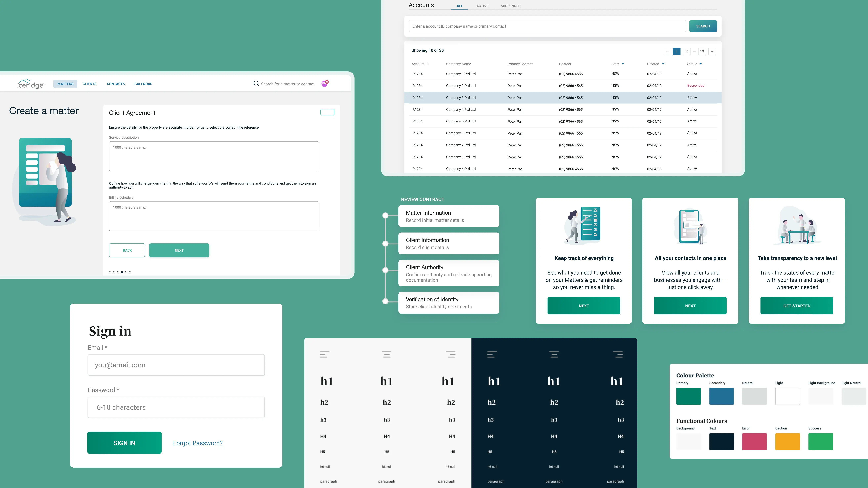The height and width of the screenshot is (488, 868).
Task: Select page 2 in accounts pagination
Action: point(686,52)
